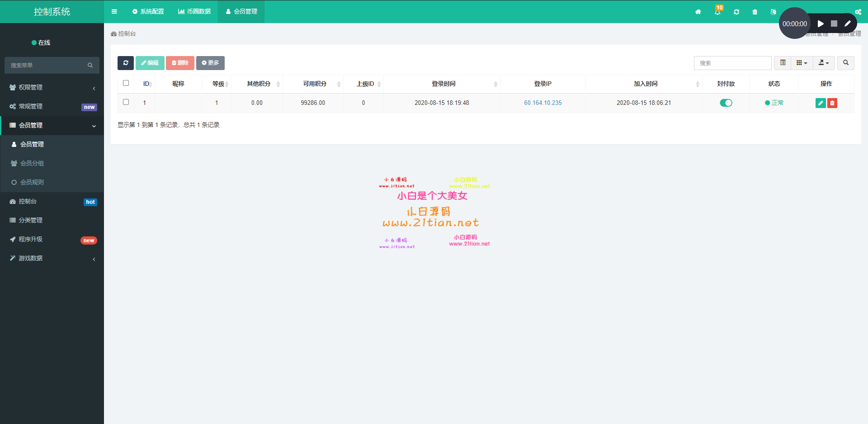The width and height of the screenshot is (868, 424).
Task: Switch to the 系统配置 tab
Action: point(148,12)
